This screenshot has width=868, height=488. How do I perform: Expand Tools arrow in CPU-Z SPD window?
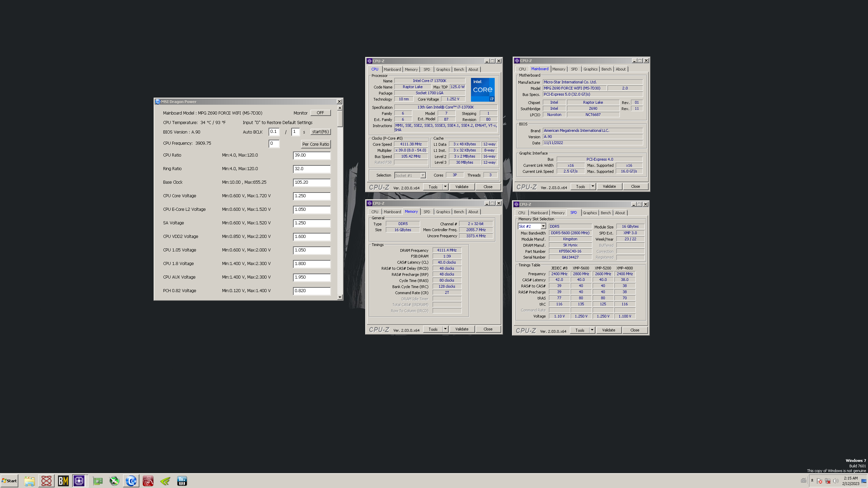click(x=592, y=330)
